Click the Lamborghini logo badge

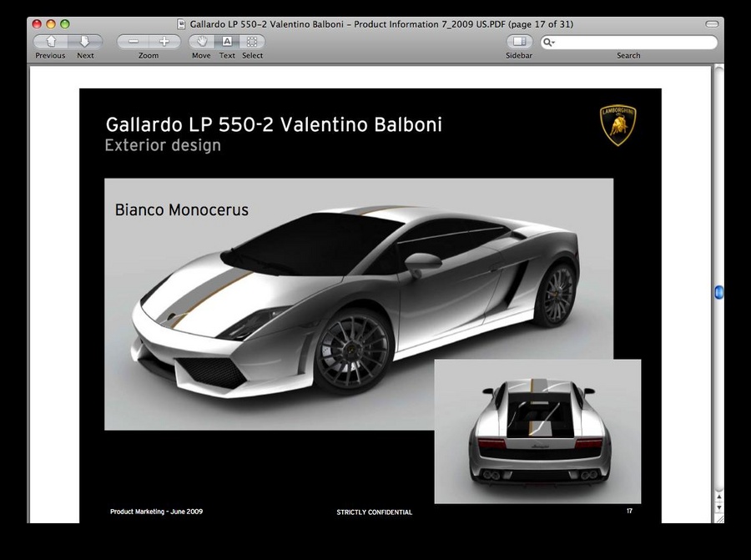click(618, 125)
